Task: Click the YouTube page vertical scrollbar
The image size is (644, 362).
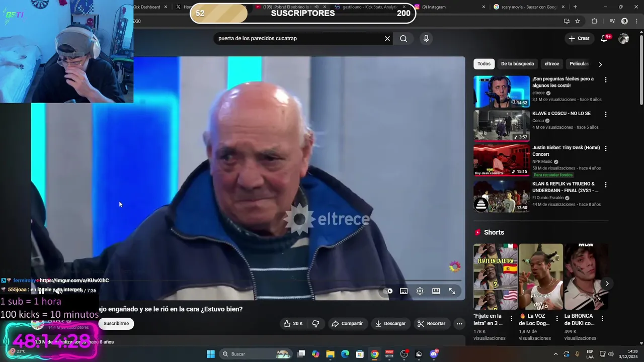Action: click(x=641, y=68)
